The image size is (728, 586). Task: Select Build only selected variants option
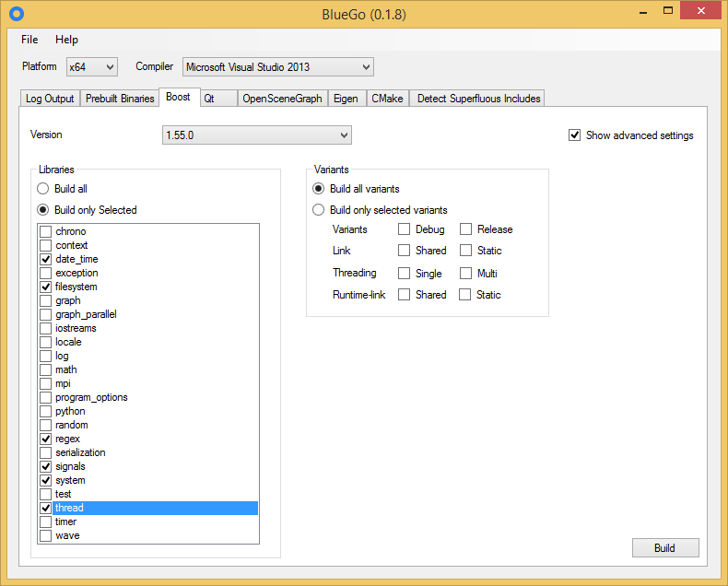[x=320, y=210]
